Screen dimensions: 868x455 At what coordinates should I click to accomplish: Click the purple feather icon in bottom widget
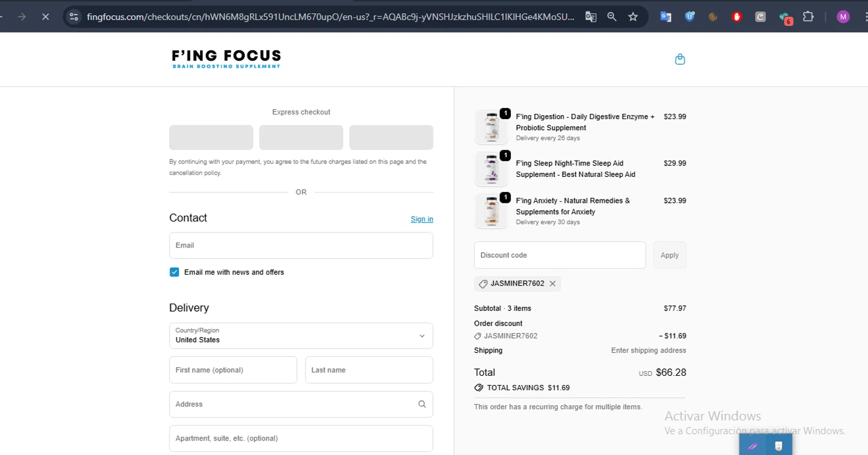(752, 446)
